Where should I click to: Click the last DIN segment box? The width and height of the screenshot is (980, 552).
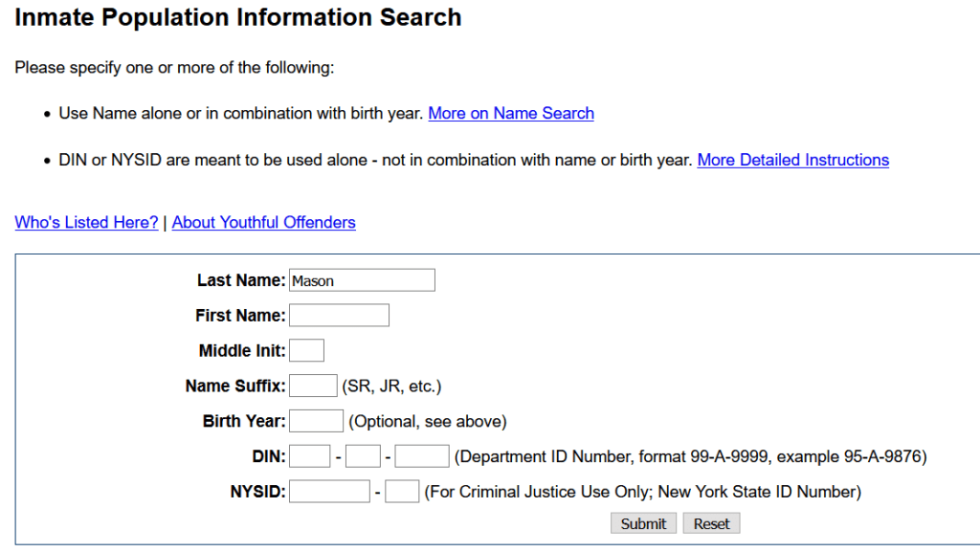[x=421, y=455]
